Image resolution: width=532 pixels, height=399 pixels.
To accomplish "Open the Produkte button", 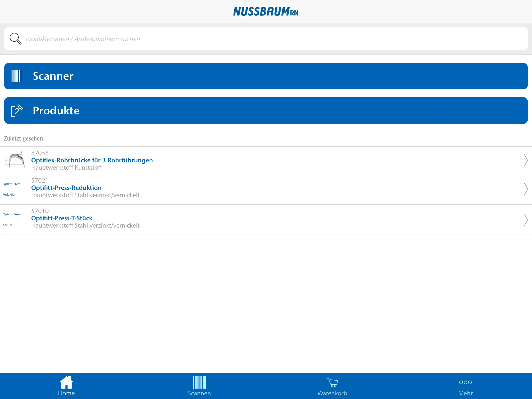I will coord(266,111).
